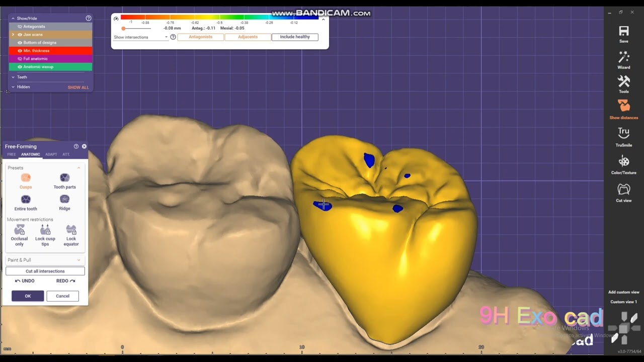Click the -0.08 mm value
This screenshot has height=362, width=644.
173,28
